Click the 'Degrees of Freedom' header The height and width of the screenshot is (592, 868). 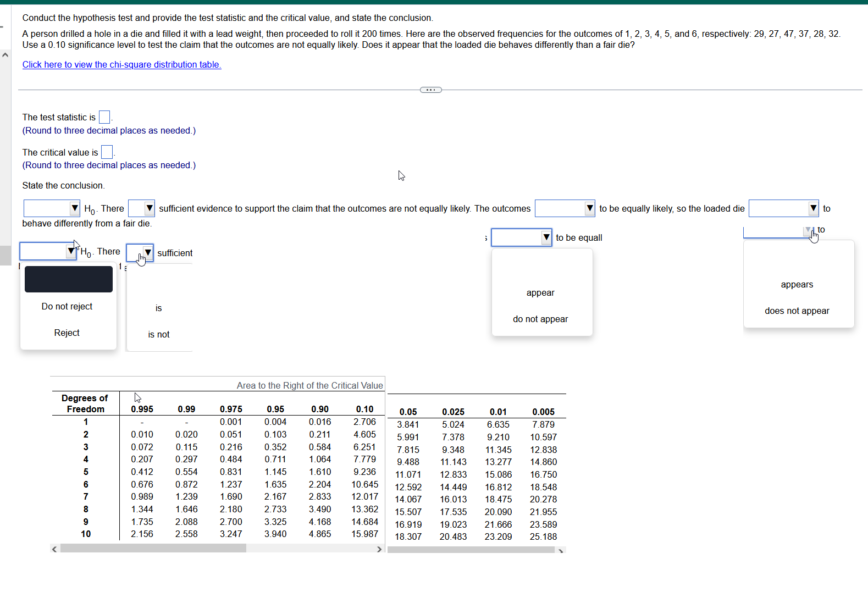(x=85, y=403)
